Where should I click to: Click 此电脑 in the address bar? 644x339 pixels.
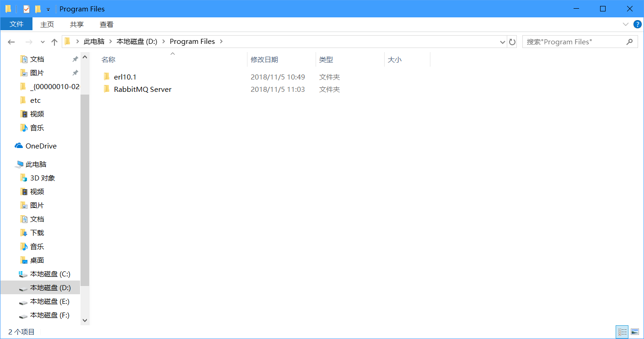click(94, 42)
